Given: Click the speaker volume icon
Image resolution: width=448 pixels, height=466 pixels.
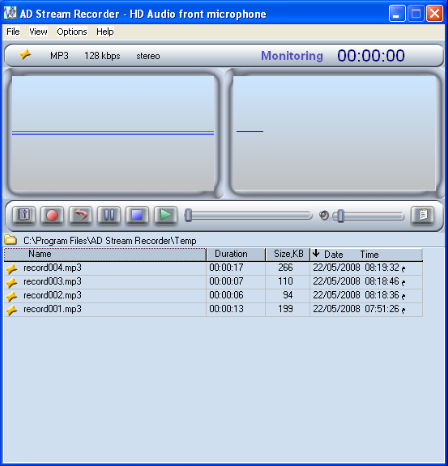Looking at the screenshot, I should click(x=324, y=216).
